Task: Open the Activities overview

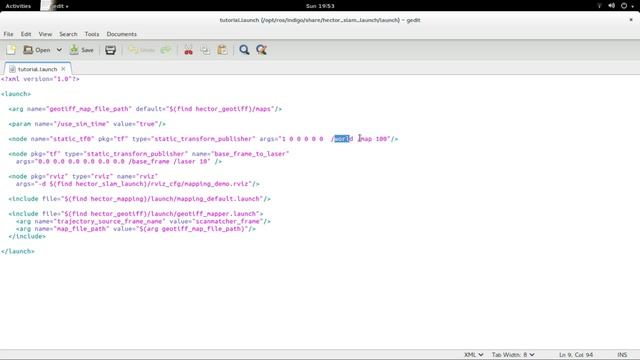Action: (18, 6)
